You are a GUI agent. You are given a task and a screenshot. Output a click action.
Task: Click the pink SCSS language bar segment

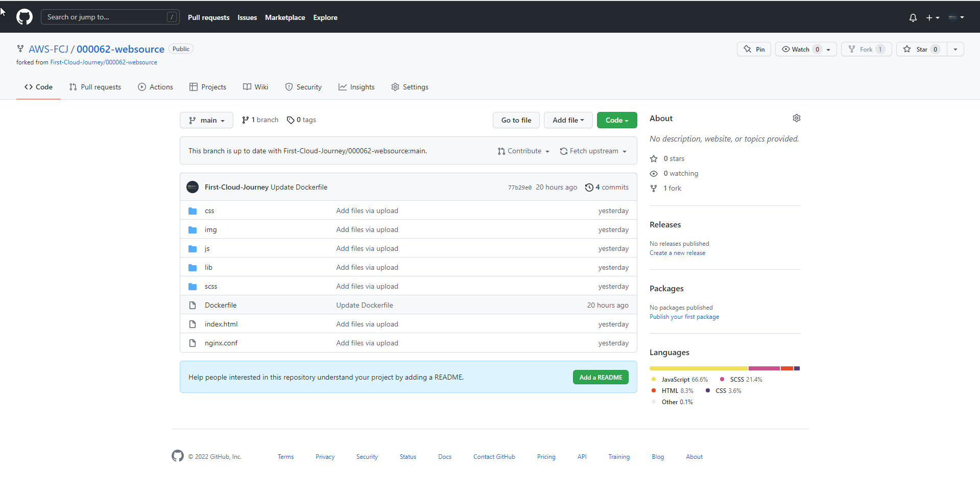point(764,368)
